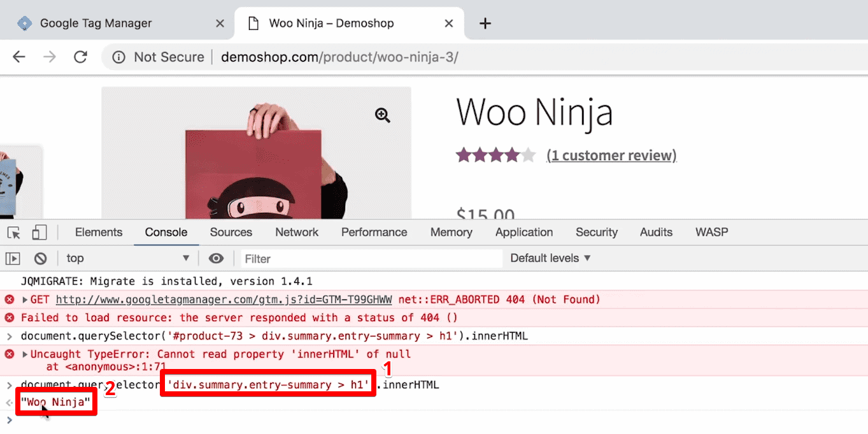Click the back navigation arrow
The height and width of the screenshot is (434, 868).
point(18,57)
